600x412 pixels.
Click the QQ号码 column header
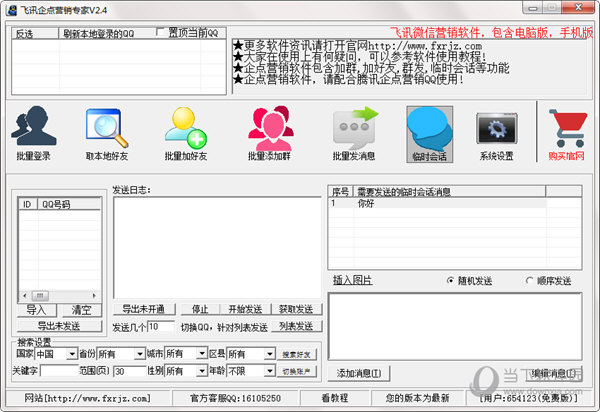point(69,204)
